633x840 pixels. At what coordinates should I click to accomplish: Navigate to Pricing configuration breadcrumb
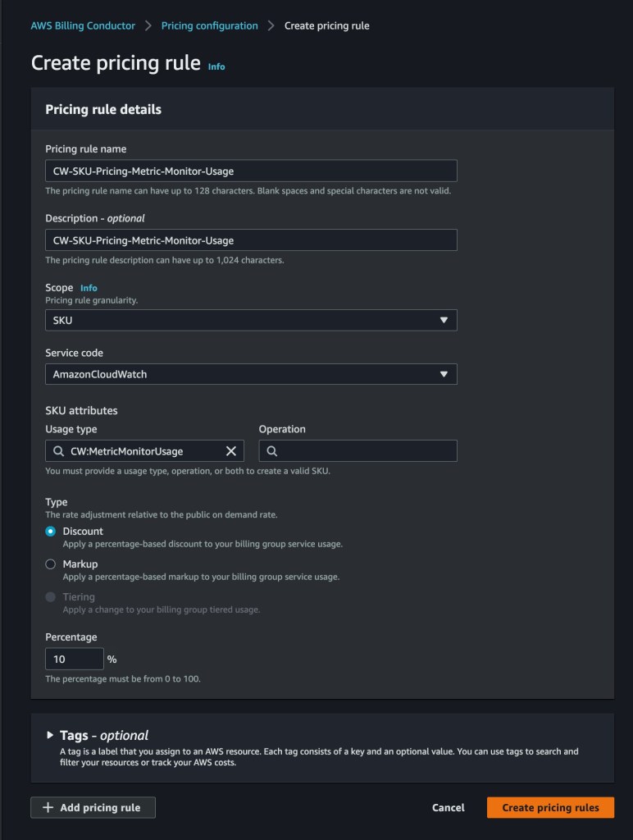209,26
